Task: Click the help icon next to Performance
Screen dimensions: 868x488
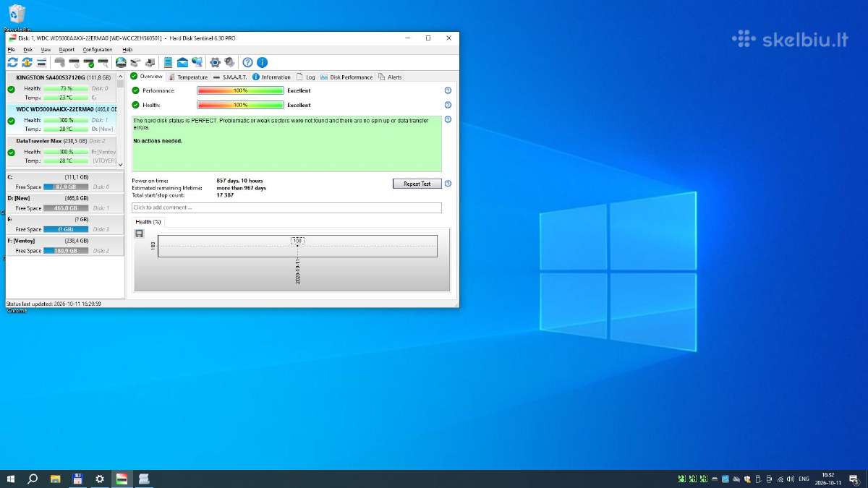Action: (x=448, y=90)
